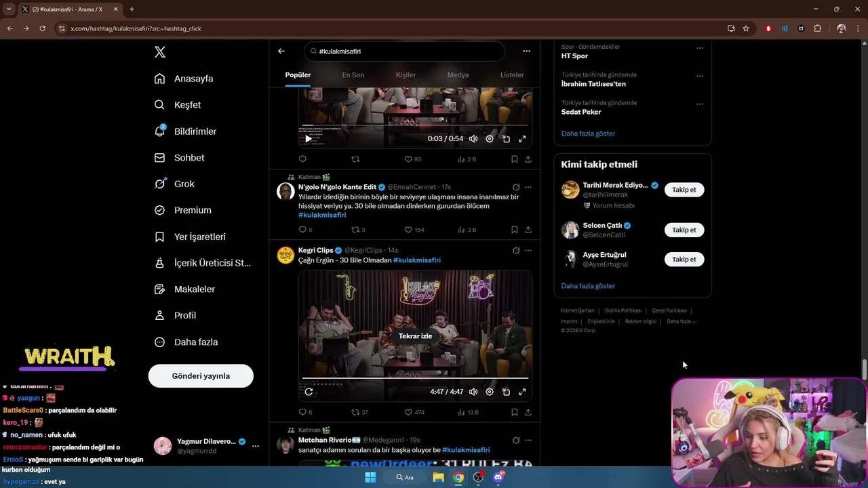Seek the top video progress bar
Image resolution: width=868 pixels, height=488 pixels.
[x=415, y=126]
